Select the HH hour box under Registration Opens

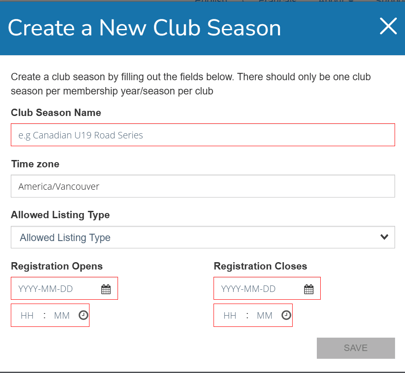[27, 315]
